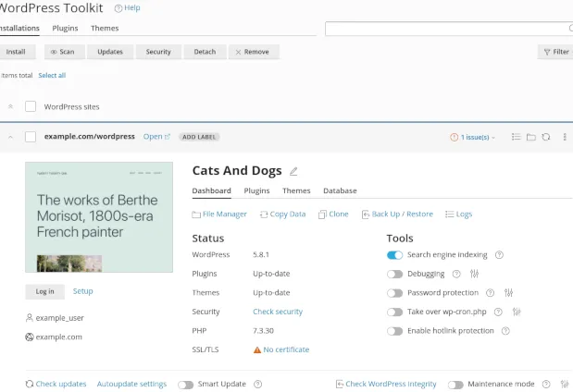The image size is (573, 392).
Task: Click the user icon beside example_user
Action: 30,317
